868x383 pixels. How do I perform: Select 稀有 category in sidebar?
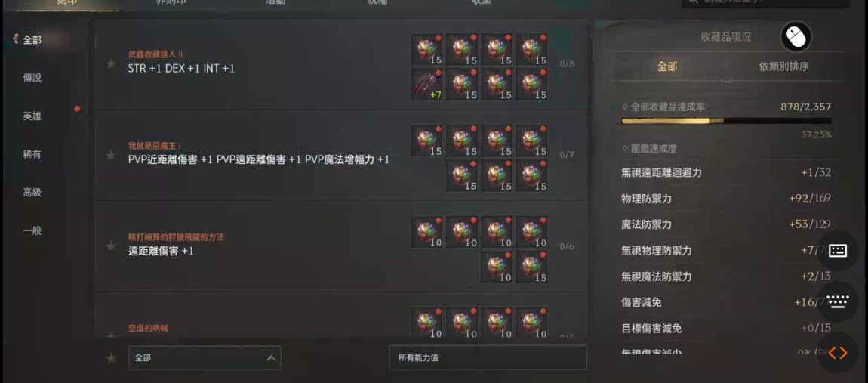coord(32,155)
